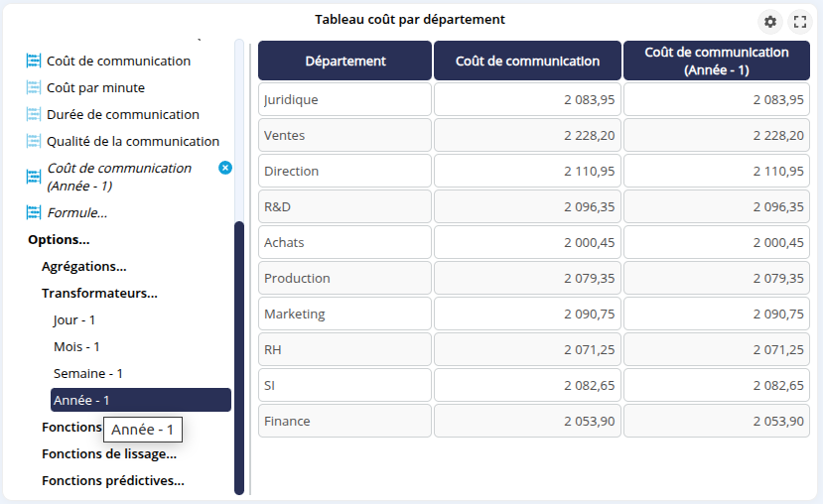Screen dimensions: 823x504
Task: Expand the table to fullscreen
Action: pos(800,22)
